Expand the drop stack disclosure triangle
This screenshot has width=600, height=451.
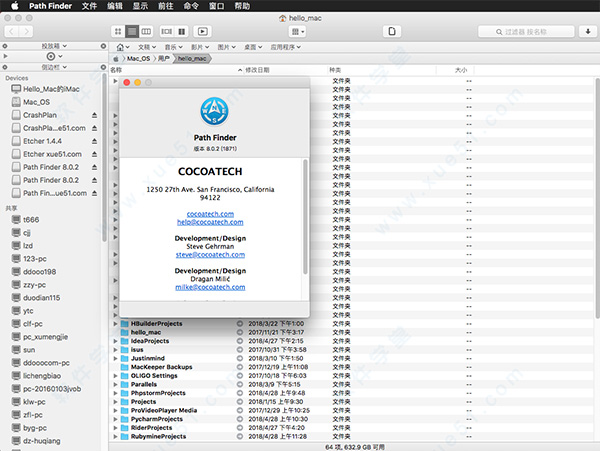pos(5,56)
